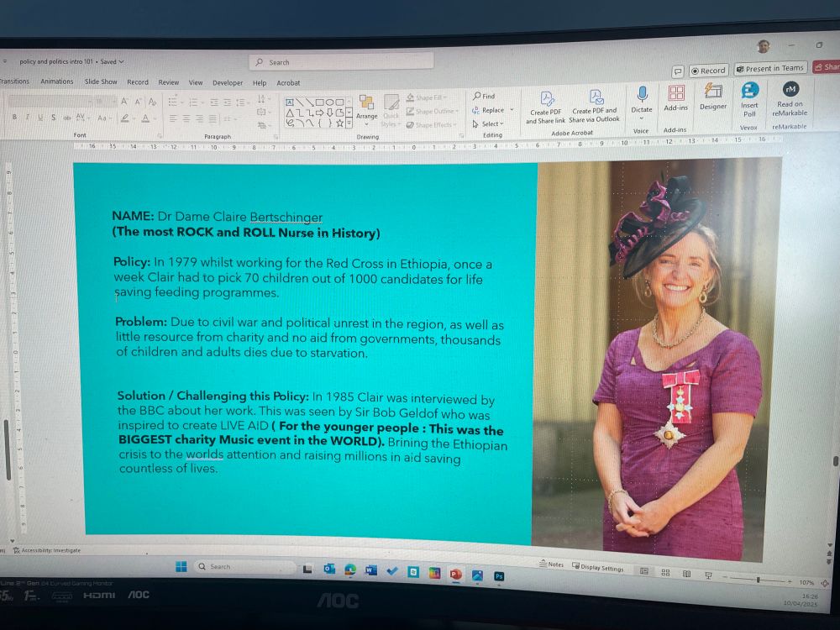
Task: Expand the shapes gallery More arrow
Action: click(349, 123)
